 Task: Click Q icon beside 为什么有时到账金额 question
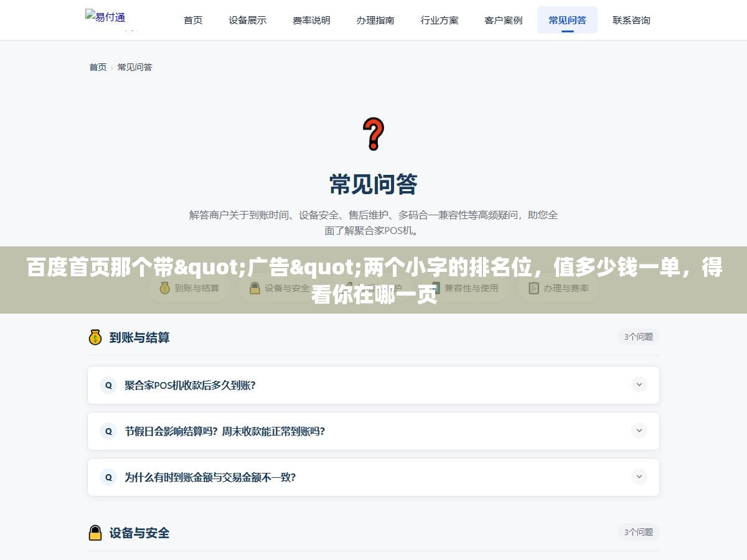(108, 477)
